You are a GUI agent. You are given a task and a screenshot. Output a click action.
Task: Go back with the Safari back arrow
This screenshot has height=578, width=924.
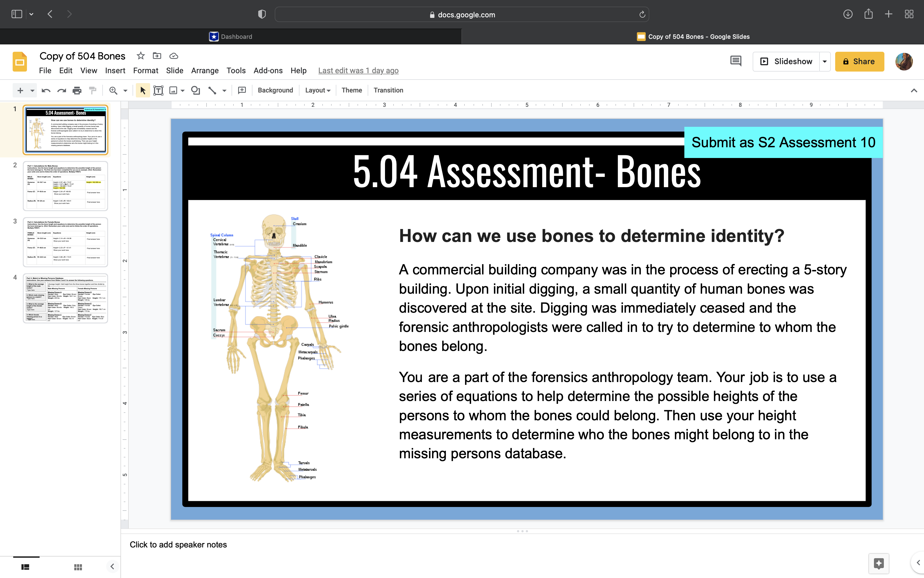click(50, 14)
